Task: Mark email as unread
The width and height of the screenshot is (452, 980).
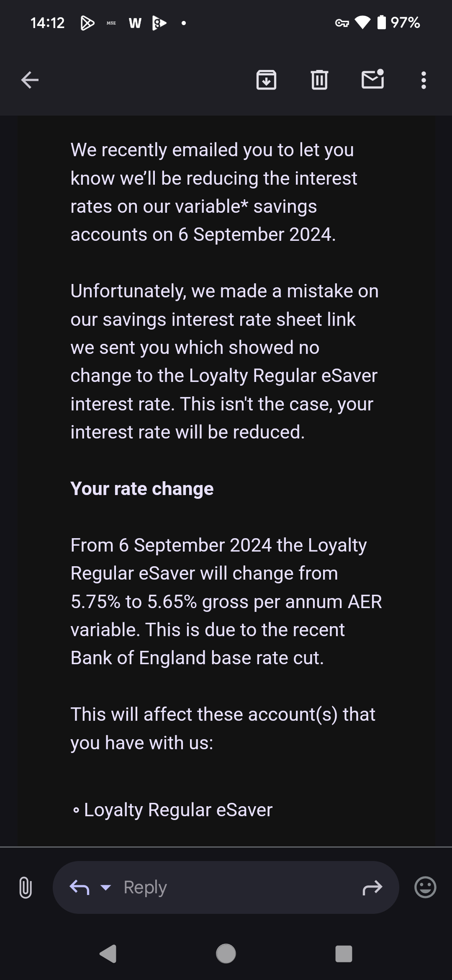Action: [x=372, y=79]
